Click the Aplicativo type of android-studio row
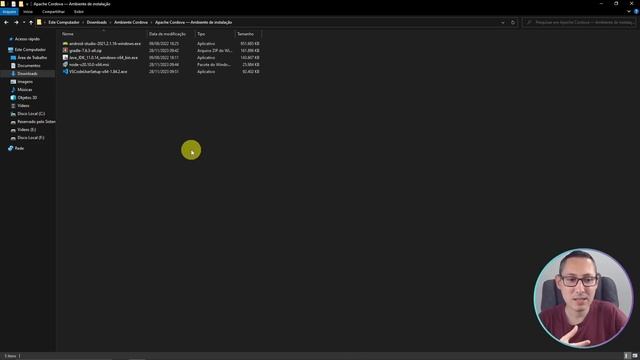This screenshot has width=640, height=360. click(206, 44)
